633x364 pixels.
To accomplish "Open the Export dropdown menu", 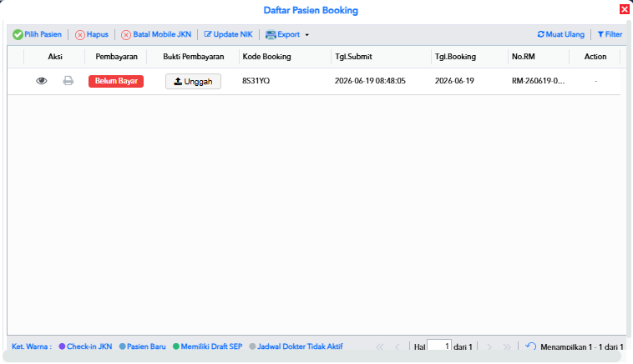I will click(287, 35).
